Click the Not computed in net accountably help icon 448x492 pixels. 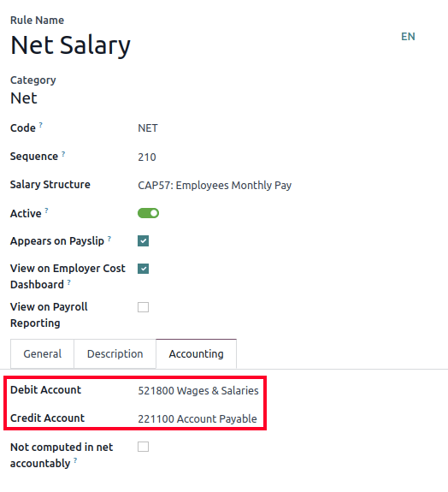point(75,460)
